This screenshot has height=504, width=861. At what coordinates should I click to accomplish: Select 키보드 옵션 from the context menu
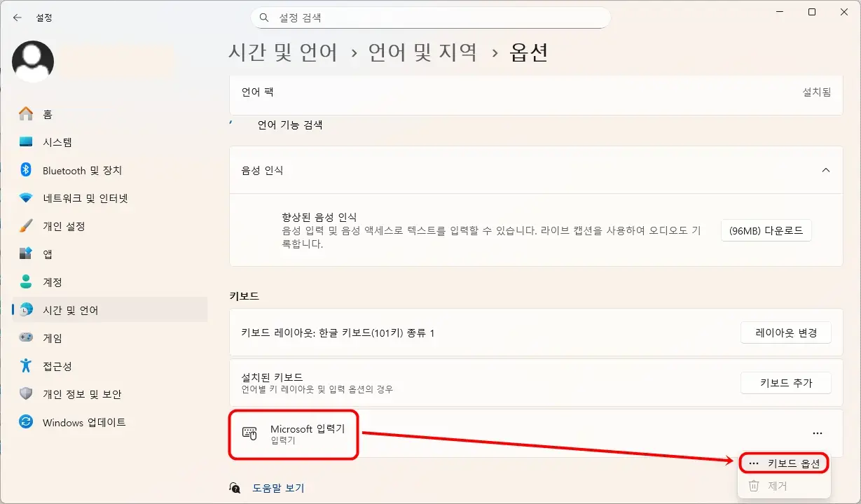click(784, 463)
